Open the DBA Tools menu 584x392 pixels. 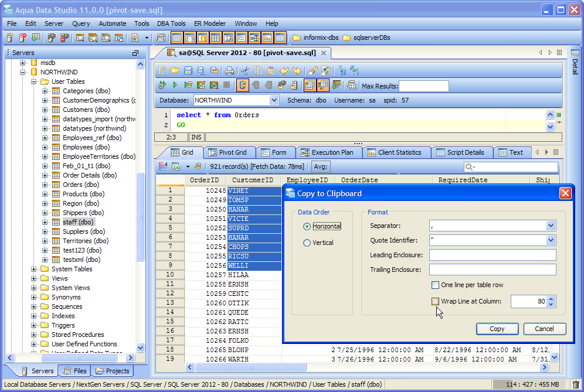tap(171, 23)
